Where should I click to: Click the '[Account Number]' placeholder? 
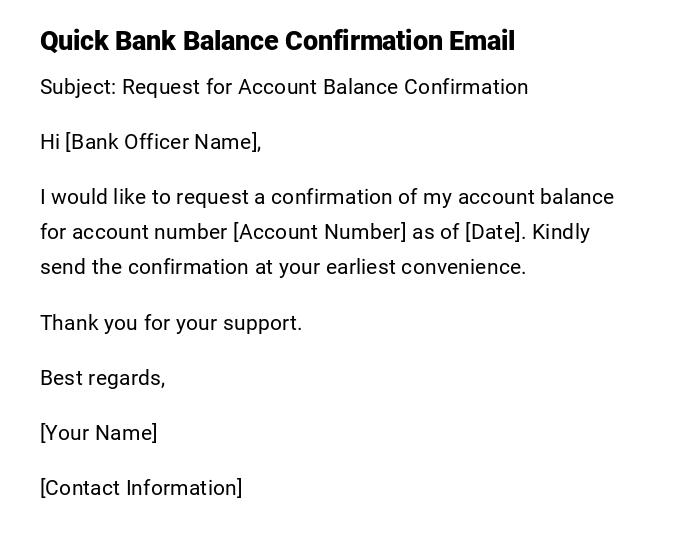coord(320,232)
